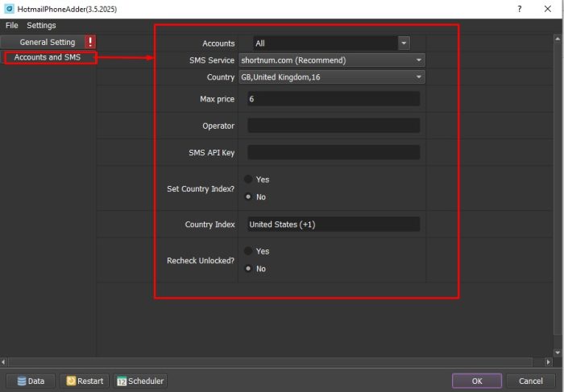Open the Settings menu
This screenshot has height=392, width=564.
(41, 26)
